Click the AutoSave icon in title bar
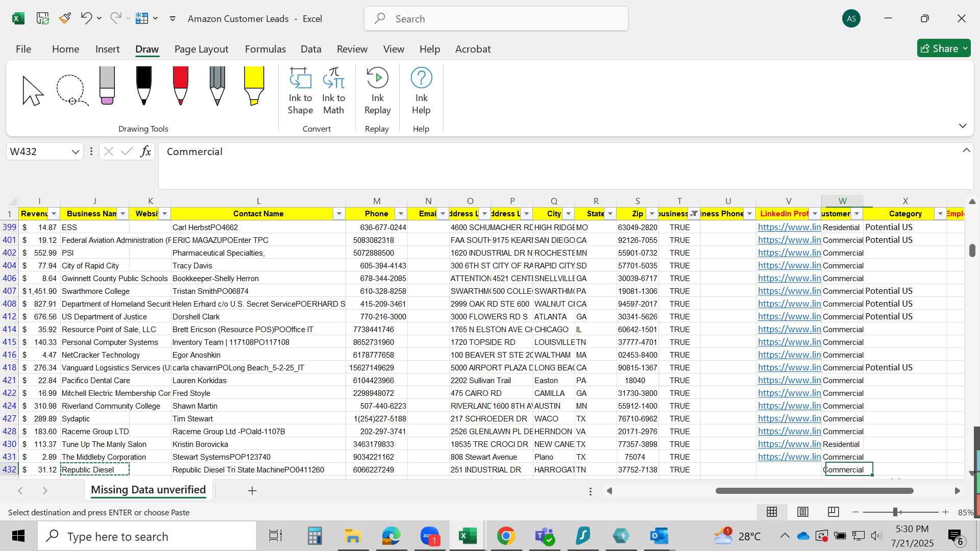Screen dimensions: 980x551 pos(43,18)
